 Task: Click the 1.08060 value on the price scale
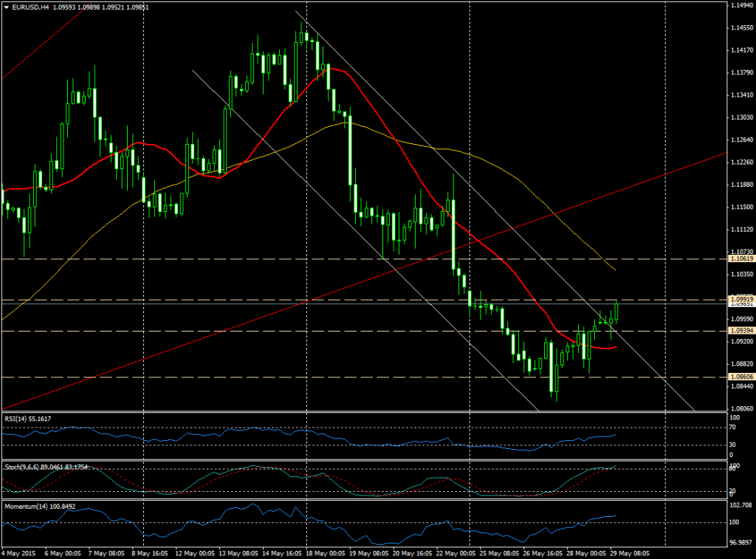[740, 408]
